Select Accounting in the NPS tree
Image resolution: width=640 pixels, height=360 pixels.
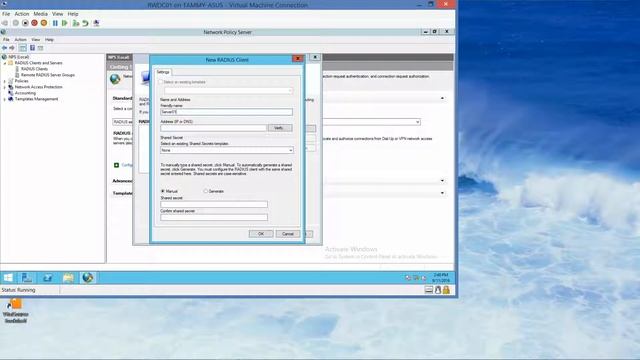click(x=25, y=93)
